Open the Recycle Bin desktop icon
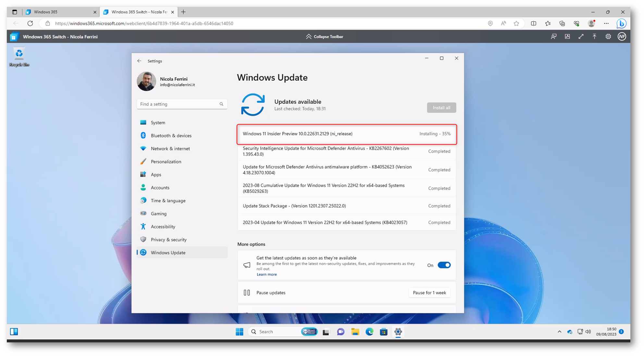 tap(19, 57)
